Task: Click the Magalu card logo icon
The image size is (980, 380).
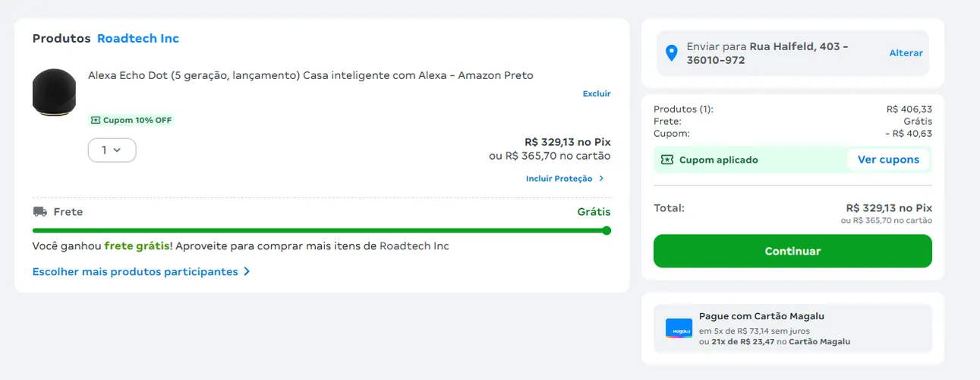Action: point(679,328)
